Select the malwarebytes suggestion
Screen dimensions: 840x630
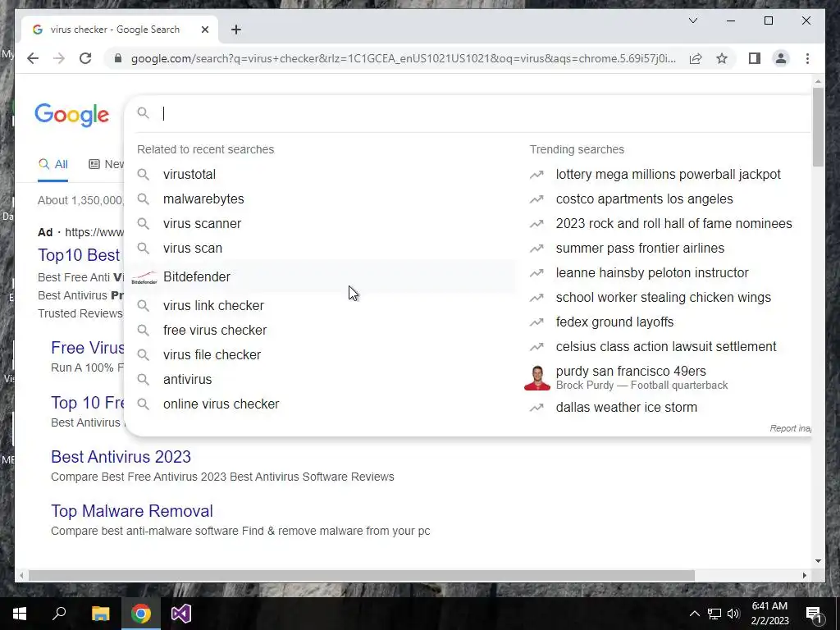click(x=322, y=199)
